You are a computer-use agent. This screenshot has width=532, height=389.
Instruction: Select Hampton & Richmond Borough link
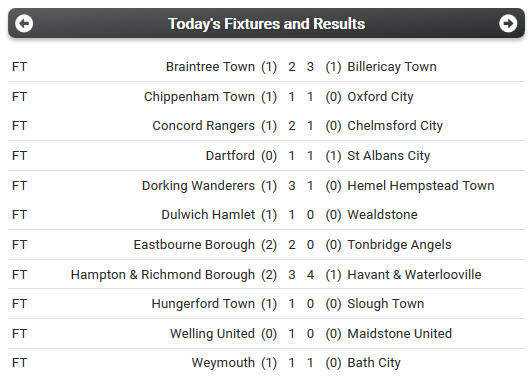[x=163, y=275]
